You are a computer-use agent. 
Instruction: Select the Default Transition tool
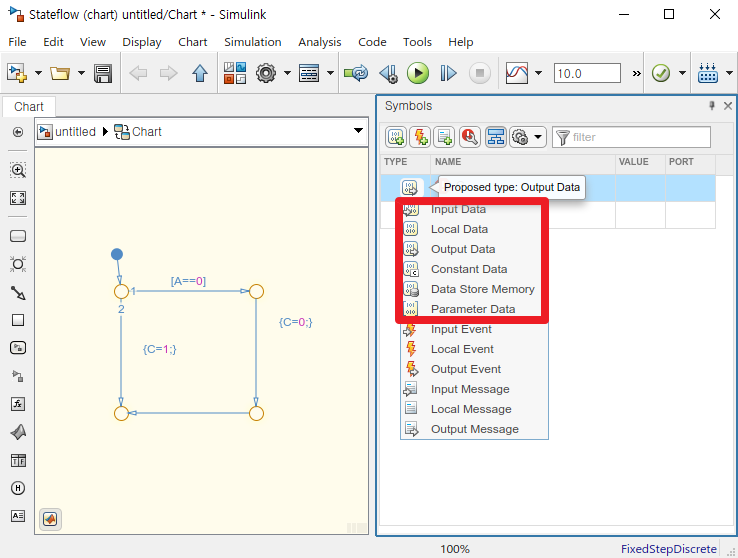(18, 293)
